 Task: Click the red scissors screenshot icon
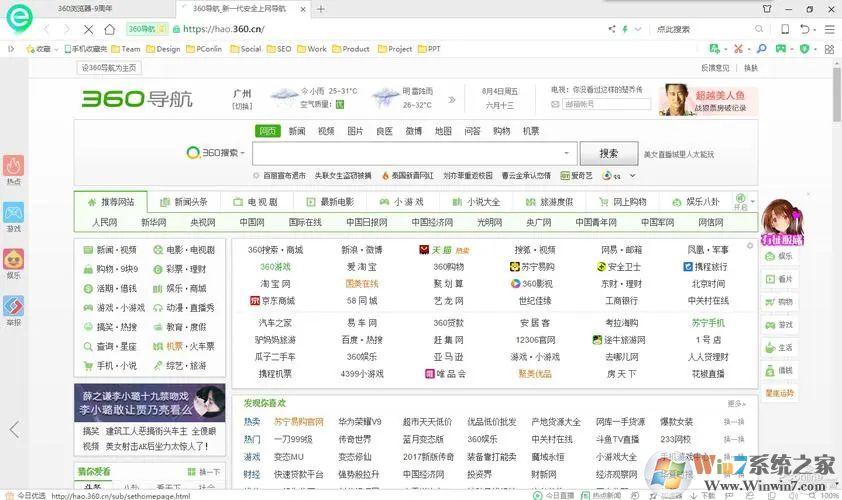[738, 49]
